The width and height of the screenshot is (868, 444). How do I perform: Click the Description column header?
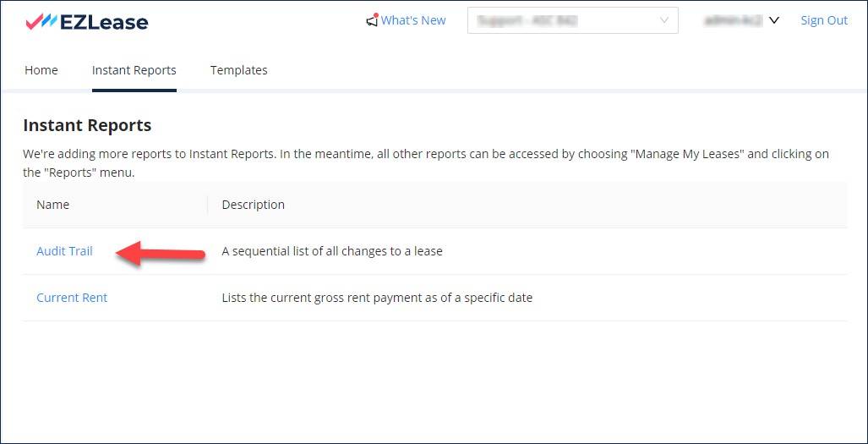coord(253,205)
